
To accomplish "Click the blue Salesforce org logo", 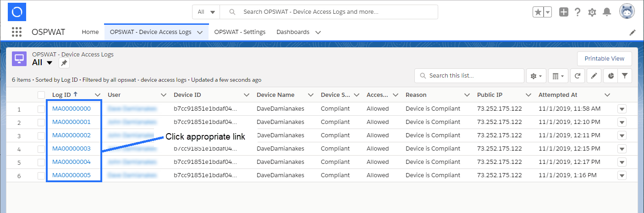I will tap(17, 12).
